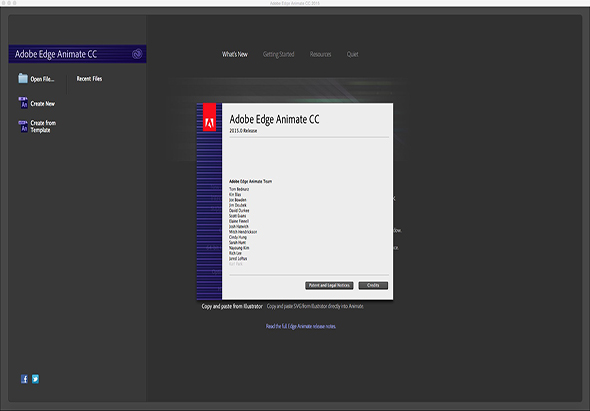Screen dimensions: 590x411
Task: Open the full Edge Animate release notes link
Action: coord(301,326)
